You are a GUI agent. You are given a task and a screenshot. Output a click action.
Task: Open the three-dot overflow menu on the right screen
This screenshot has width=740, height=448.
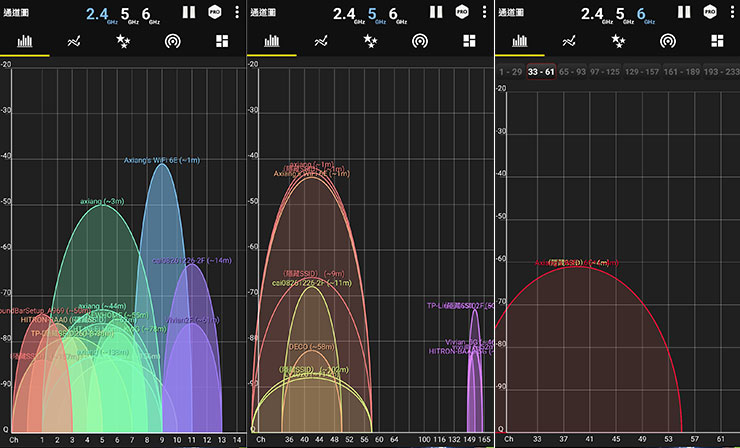[730, 12]
